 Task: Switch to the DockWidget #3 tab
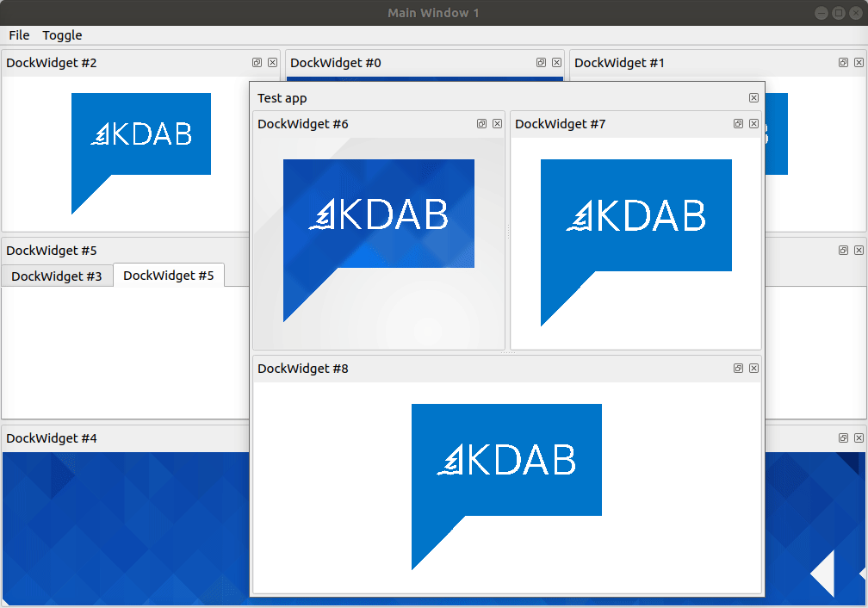[x=57, y=276]
